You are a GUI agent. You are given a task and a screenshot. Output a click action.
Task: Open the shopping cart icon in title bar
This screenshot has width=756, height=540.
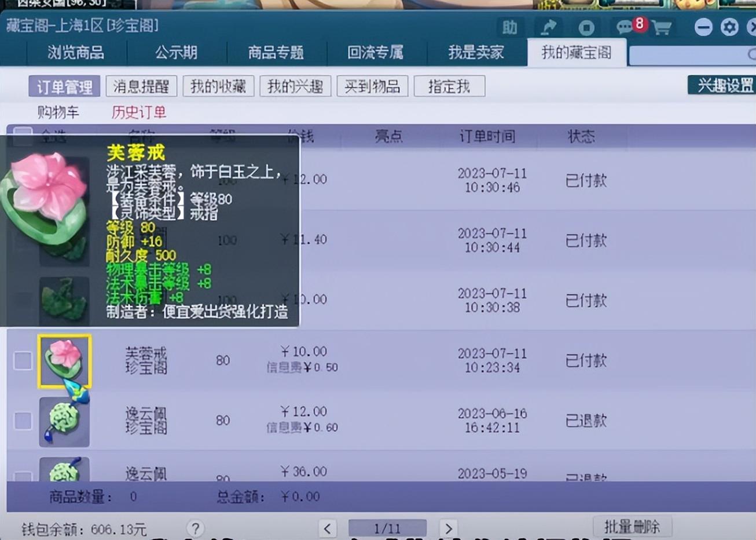click(662, 27)
